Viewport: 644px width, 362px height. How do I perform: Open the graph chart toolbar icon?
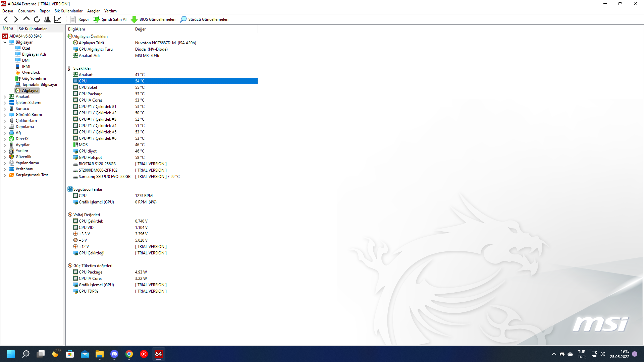pos(58,19)
